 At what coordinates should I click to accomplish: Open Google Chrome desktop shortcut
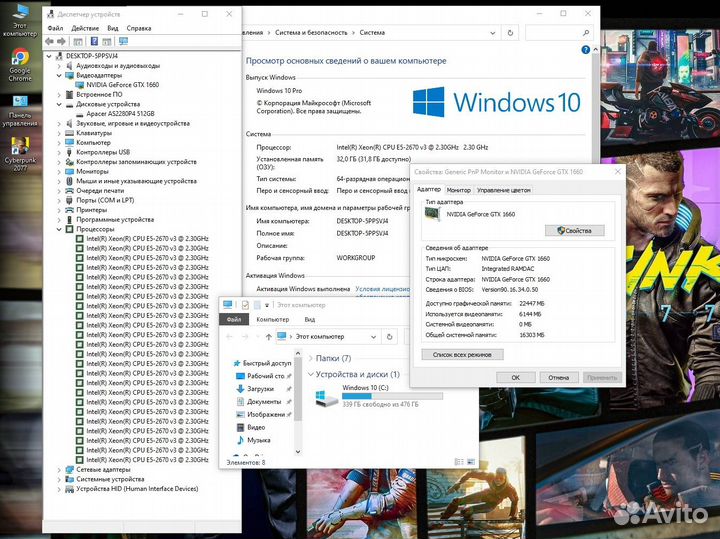pyautogui.click(x=20, y=64)
